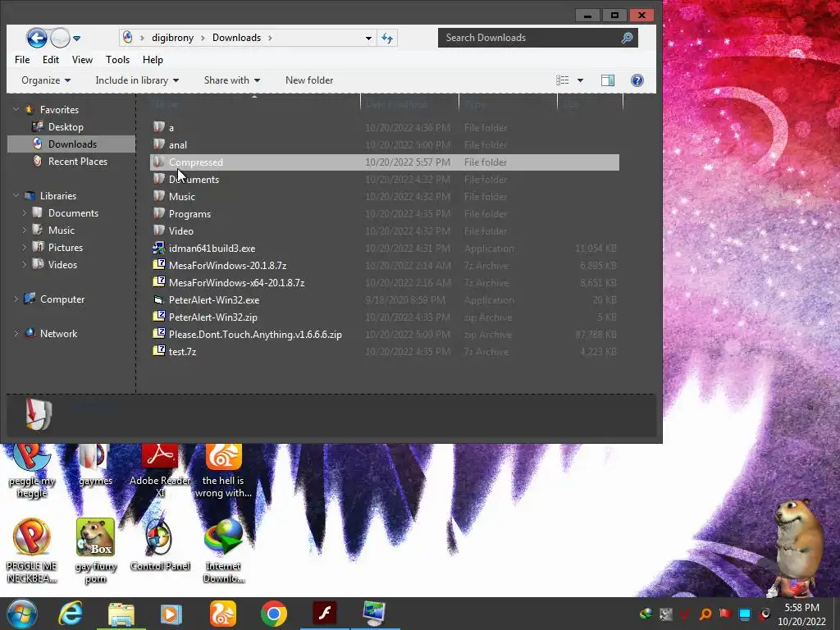The height and width of the screenshot is (630, 840).
Task: Click the refresh button next to address bar
Action: [387, 38]
